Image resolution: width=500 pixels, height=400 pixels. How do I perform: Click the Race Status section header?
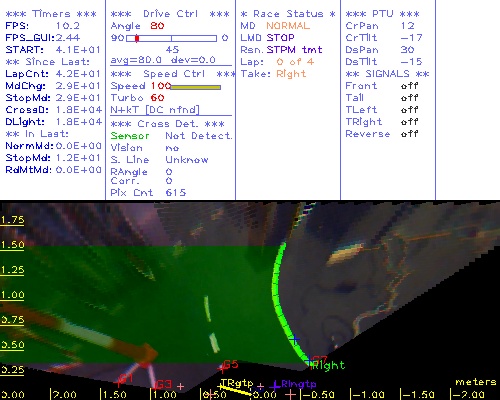tap(288, 14)
